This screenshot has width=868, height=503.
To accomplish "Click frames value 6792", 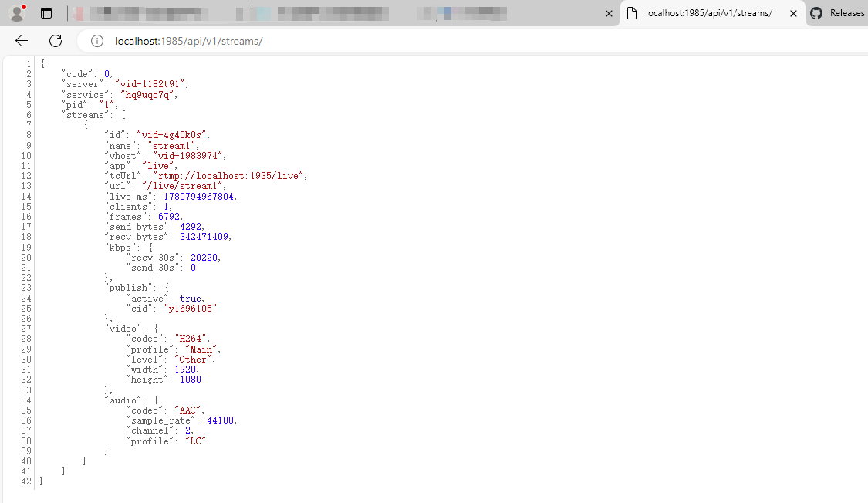I will (169, 217).
